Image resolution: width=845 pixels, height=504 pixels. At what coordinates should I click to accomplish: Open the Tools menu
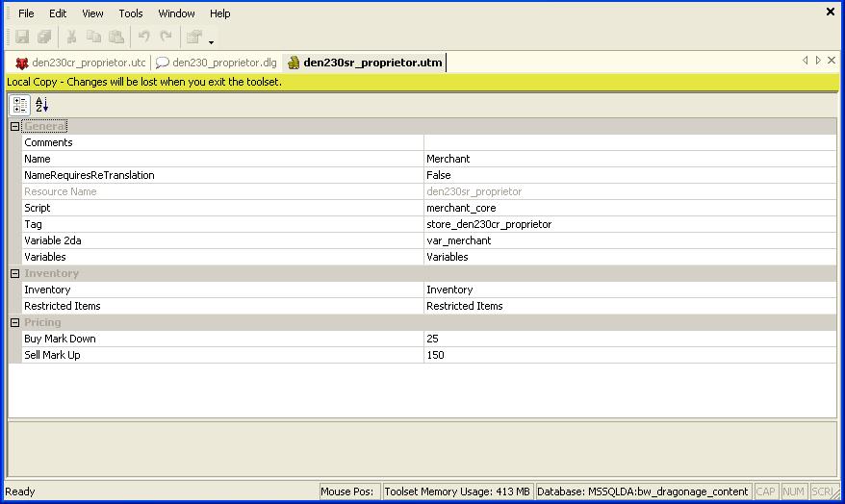pyautogui.click(x=131, y=13)
